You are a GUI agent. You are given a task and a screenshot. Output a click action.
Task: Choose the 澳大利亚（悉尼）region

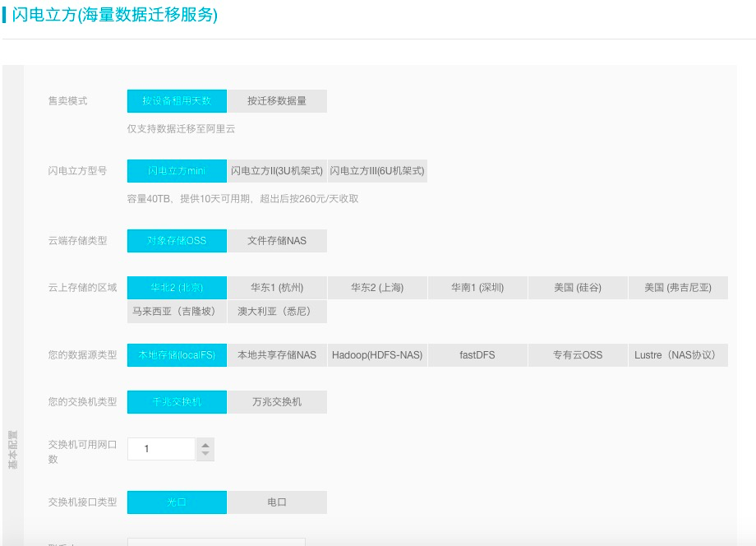click(277, 311)
